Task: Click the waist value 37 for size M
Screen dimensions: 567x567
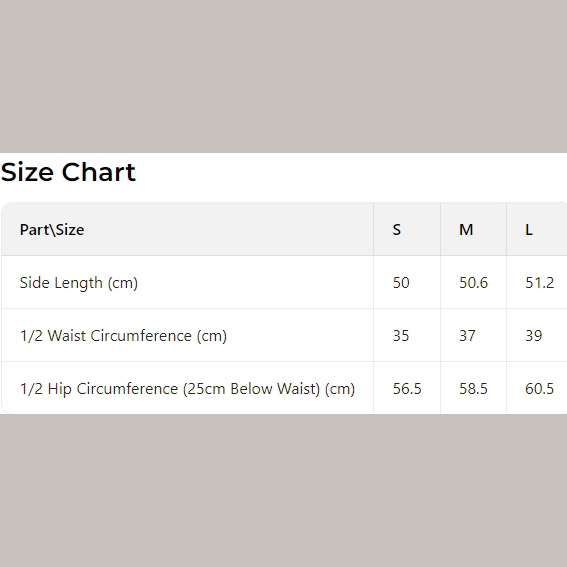Action: 467,336
